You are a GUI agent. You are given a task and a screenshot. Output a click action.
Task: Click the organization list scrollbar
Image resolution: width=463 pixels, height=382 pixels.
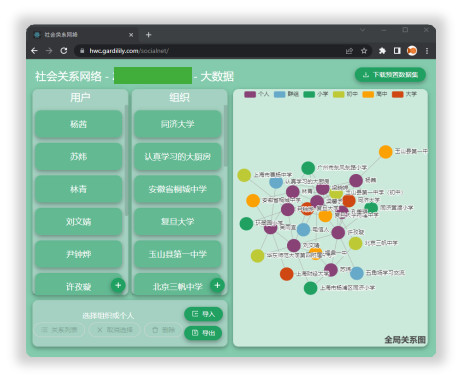tap(226, 135)
